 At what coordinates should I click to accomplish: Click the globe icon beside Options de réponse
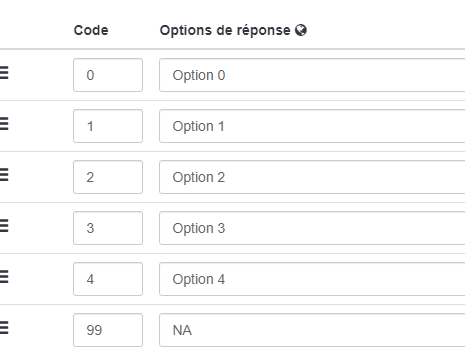coord(301,30)
